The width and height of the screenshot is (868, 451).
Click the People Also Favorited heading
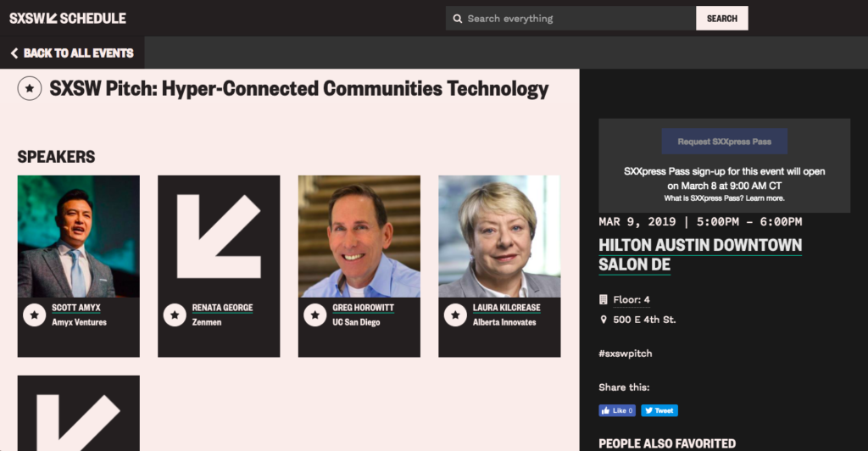pyautogui.click(x=667, y=444)
